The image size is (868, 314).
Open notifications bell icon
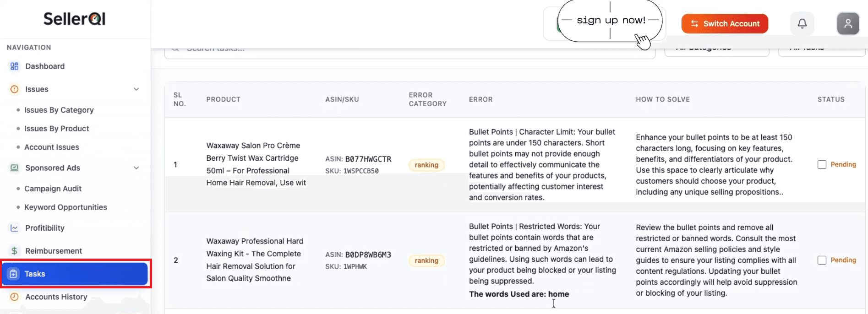click(802, 23)
